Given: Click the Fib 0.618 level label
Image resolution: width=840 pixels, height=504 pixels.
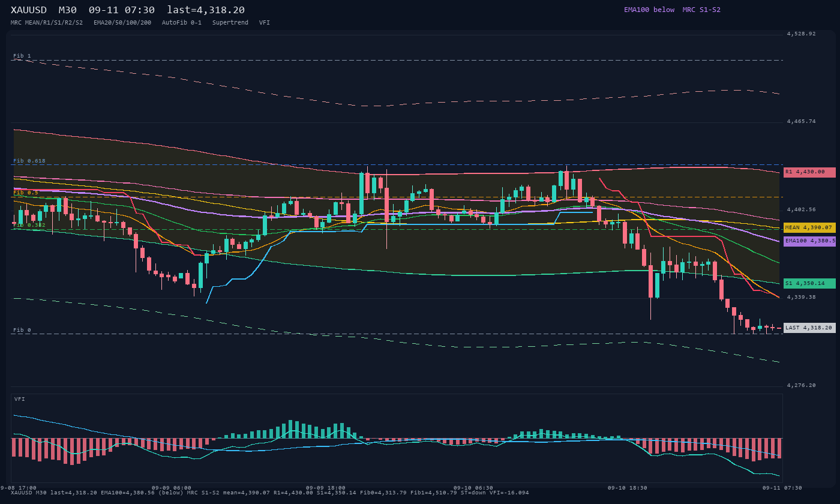Looking at the screenshot, I should [29, 161].
